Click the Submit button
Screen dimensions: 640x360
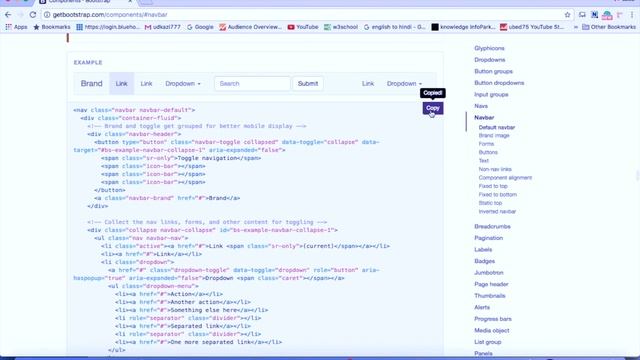[308, 83]
